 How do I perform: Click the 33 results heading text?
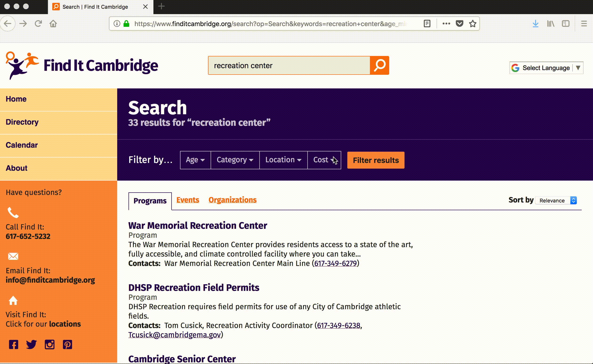pos(199,123)
